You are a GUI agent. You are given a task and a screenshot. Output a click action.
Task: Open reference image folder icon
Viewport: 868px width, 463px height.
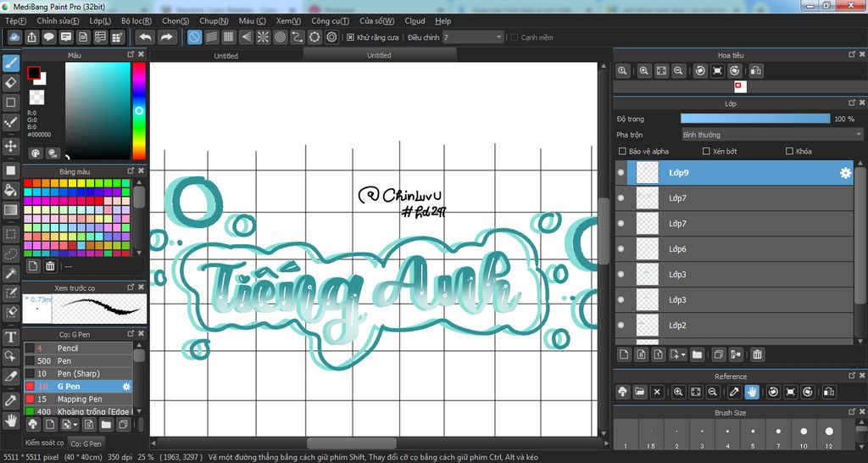pos(640,392)
